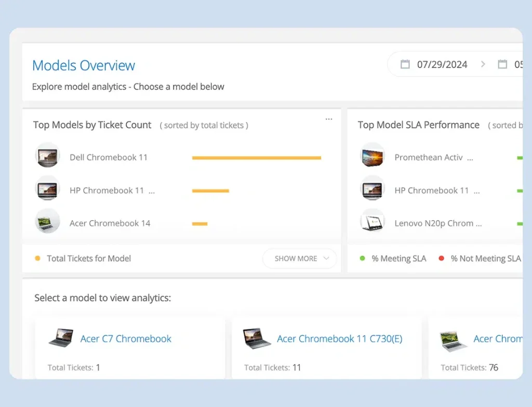Open the Acer C7 Chromebook link
The image size is (532, 407).
126,338
